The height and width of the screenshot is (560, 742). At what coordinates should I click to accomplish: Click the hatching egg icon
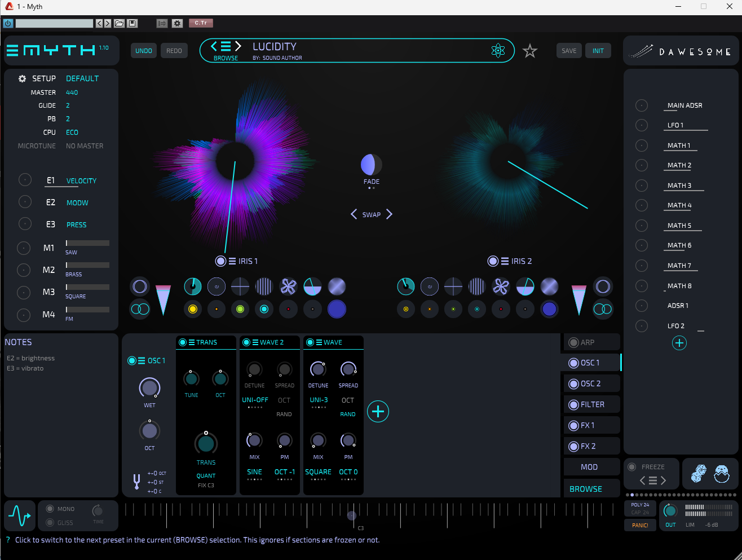click(x=722, y=474)
